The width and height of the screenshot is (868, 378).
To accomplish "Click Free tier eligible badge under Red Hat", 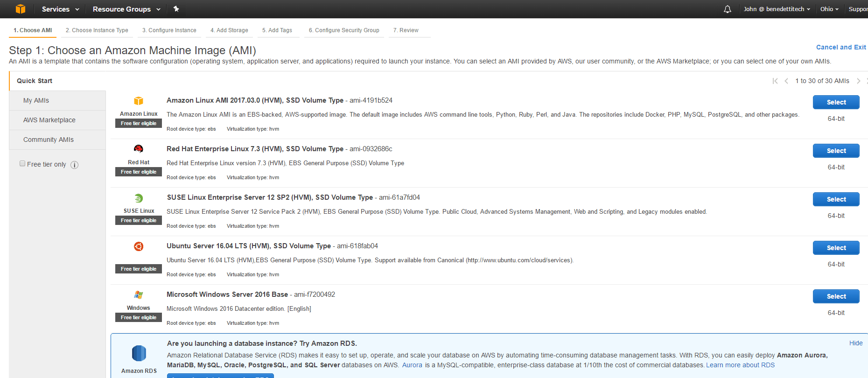I will coord(139,172).
